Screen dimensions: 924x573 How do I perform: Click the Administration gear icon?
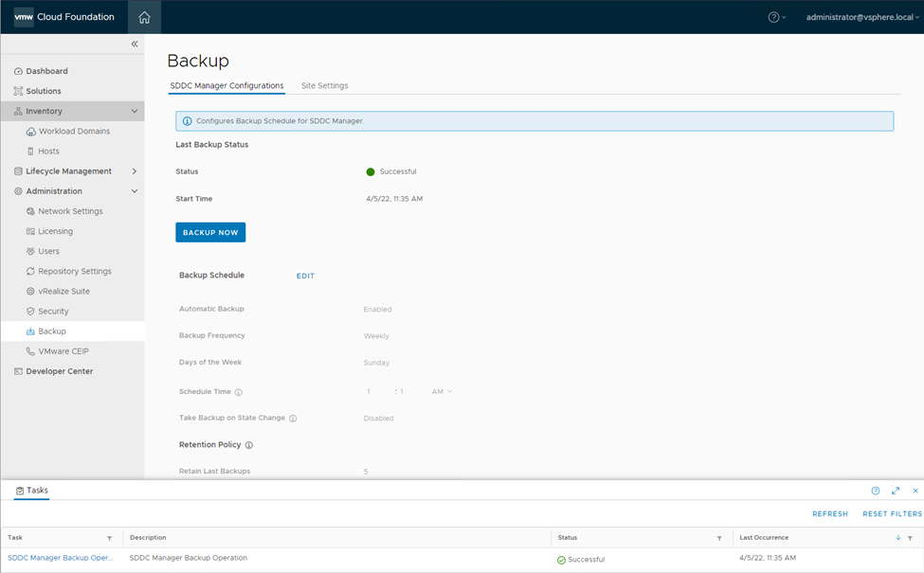pos(18,191)
